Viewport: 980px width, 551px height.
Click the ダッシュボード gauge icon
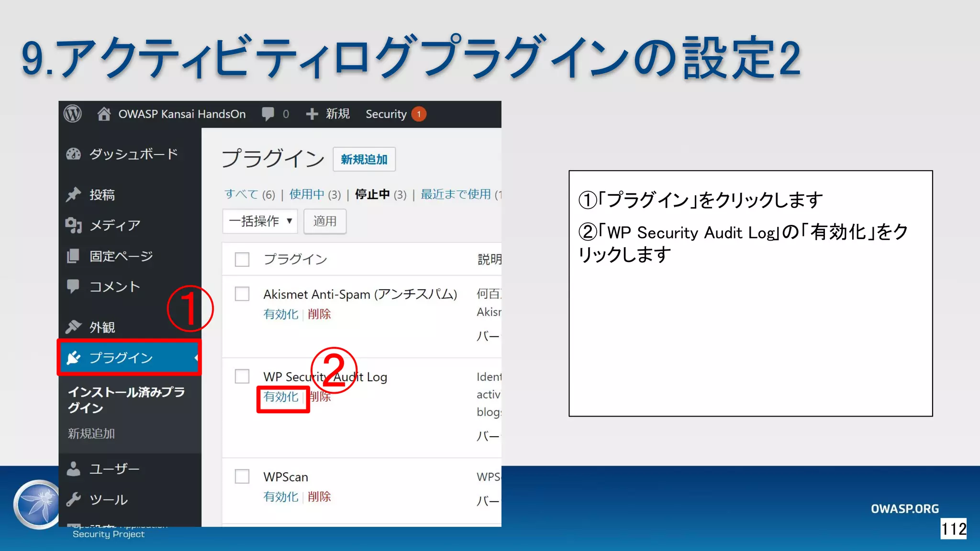tap(73, 154)
